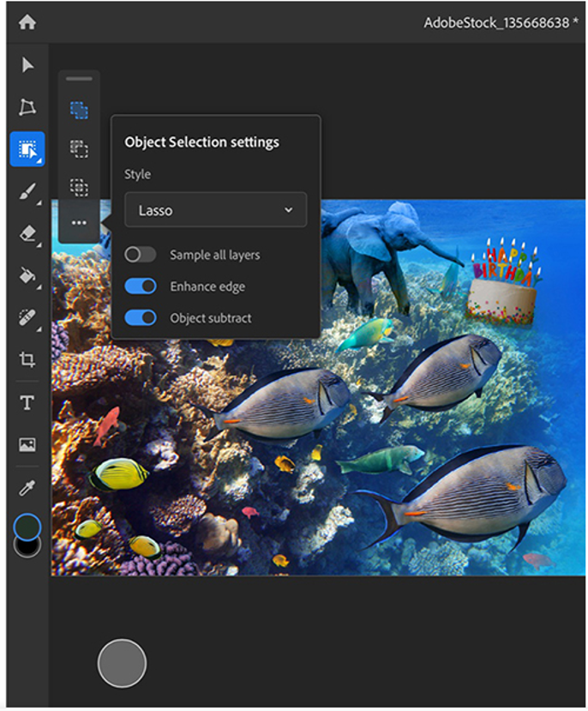Screen dimensions: 588x711
Task: Select the Paint Bucket fill tool
Action: pyautogui.click(x=27, y=275)
